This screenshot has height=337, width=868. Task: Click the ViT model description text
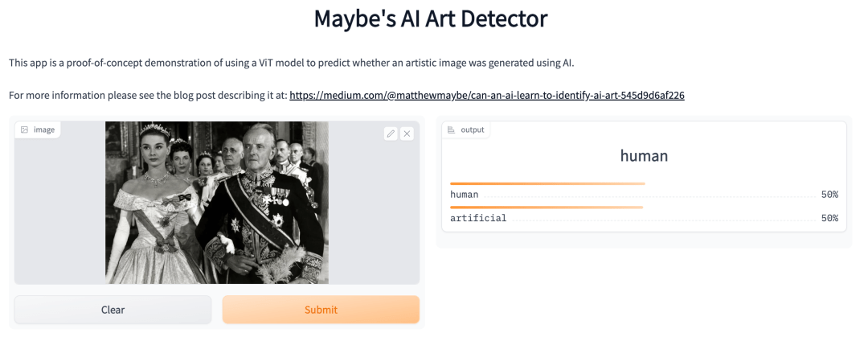[292, 64]
